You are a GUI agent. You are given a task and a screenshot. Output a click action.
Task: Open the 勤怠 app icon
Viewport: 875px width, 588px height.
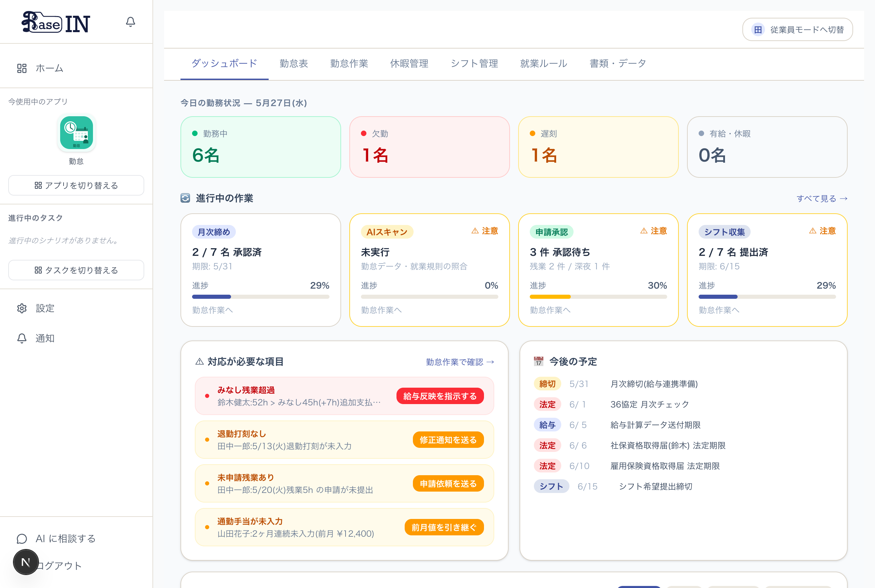click(77, 133)
